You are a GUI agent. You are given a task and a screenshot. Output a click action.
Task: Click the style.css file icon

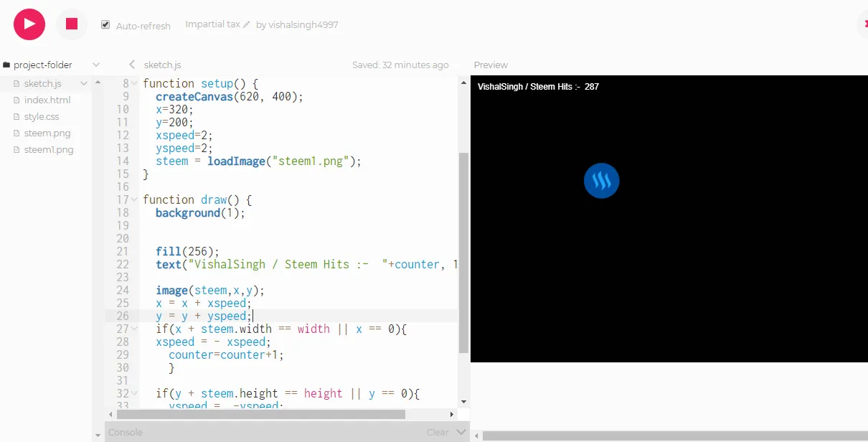point(17,116)
